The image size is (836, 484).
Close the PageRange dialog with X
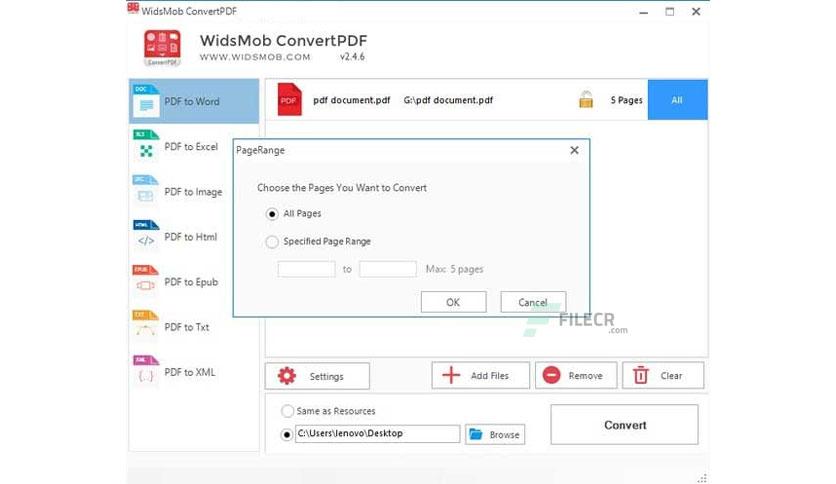pos(574,150)
